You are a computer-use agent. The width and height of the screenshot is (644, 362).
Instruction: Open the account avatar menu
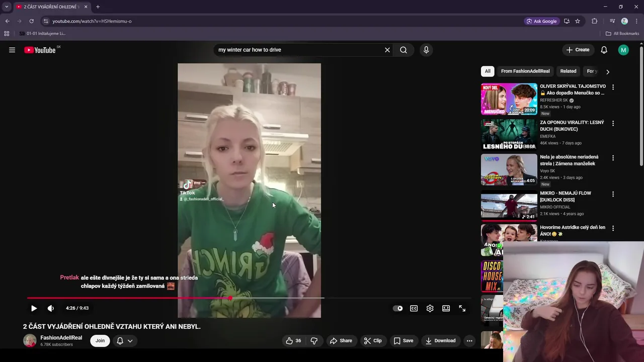(x=623, y=50)
